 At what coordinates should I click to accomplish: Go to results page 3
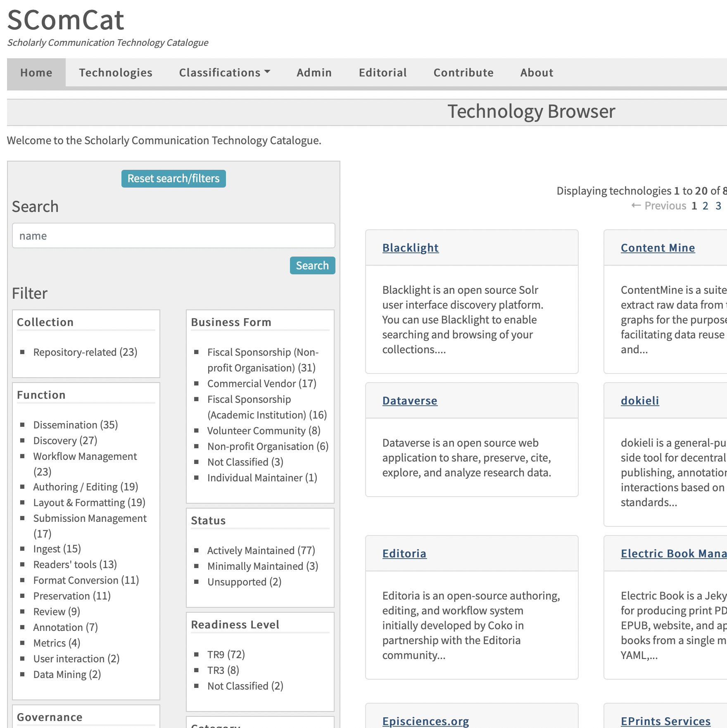pyautogui.click(x=718, y=206)
